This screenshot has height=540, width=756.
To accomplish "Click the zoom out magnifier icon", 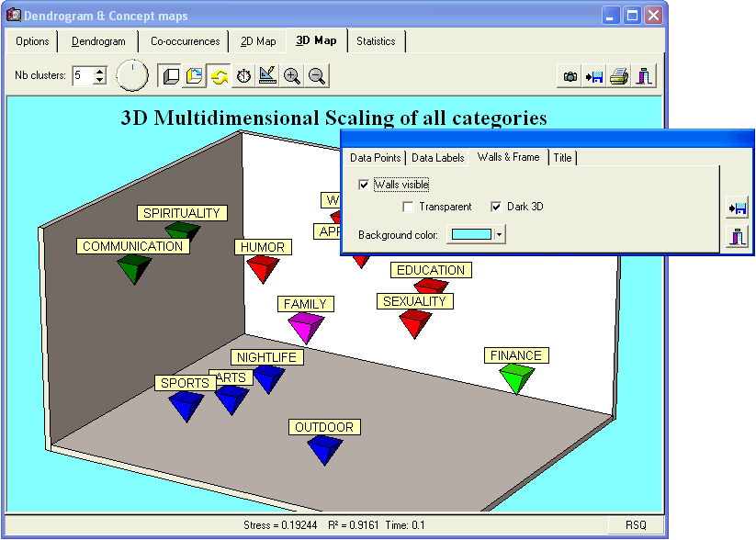I will pyautogui.click(x=317, y=76).
